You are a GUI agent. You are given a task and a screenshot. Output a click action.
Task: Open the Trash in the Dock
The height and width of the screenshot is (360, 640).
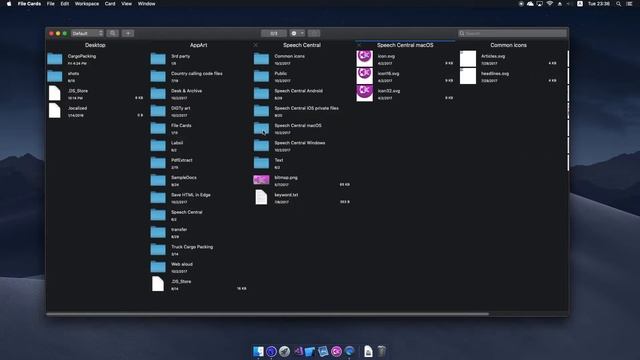(x=381, y=351)
